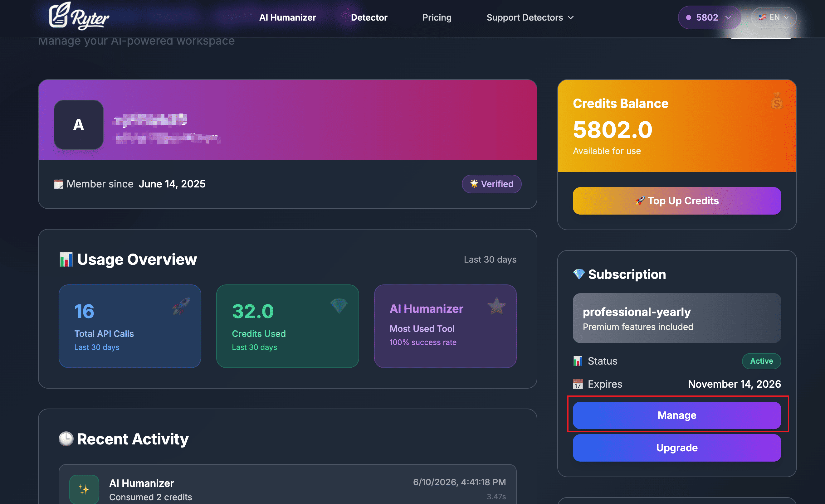The width and height of the screenshot is (825, 504).
Task: Click the Top Up Credits button
Action: 677,201
